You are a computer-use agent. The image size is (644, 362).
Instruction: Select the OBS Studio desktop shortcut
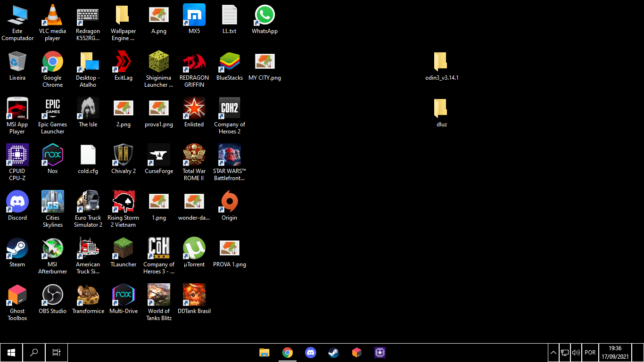(x=53, y=299)
